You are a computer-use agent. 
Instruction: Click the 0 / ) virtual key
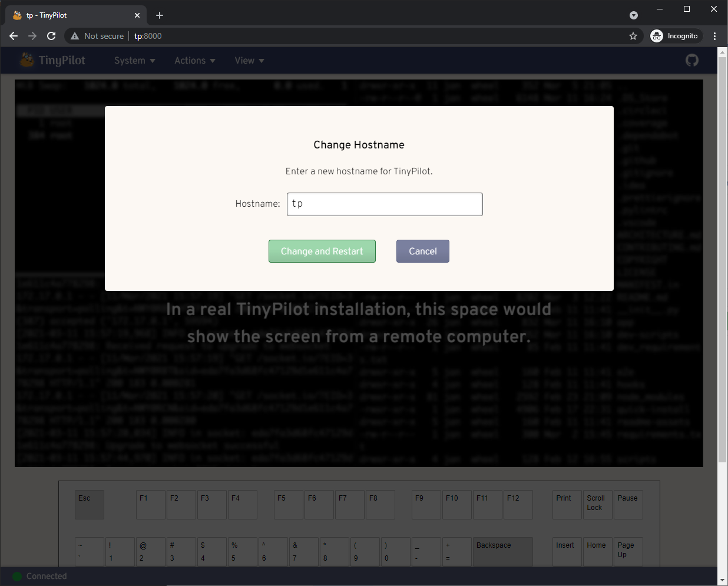(x=396, y=552)
